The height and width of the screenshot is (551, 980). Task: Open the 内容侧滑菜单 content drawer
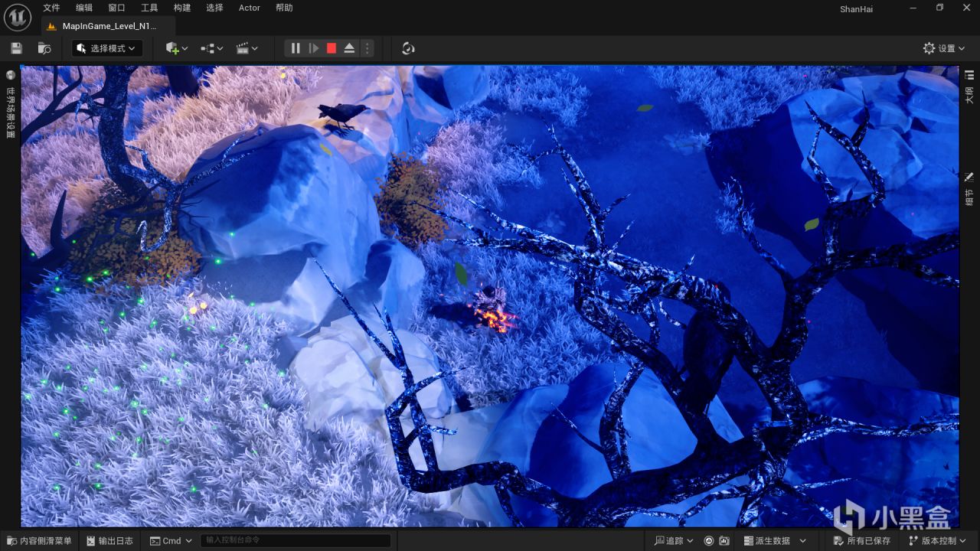click(39, 540)
